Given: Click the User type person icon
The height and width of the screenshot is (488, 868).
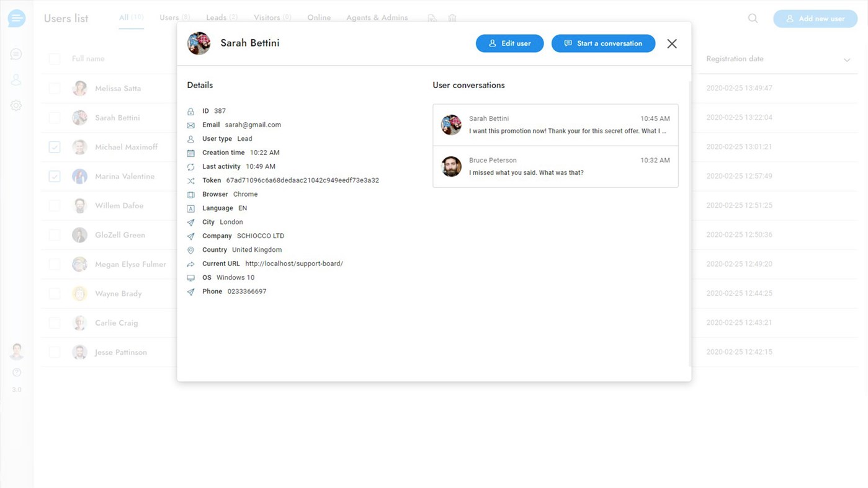Looking at the screenshot, I should click(x=190, y=140).
